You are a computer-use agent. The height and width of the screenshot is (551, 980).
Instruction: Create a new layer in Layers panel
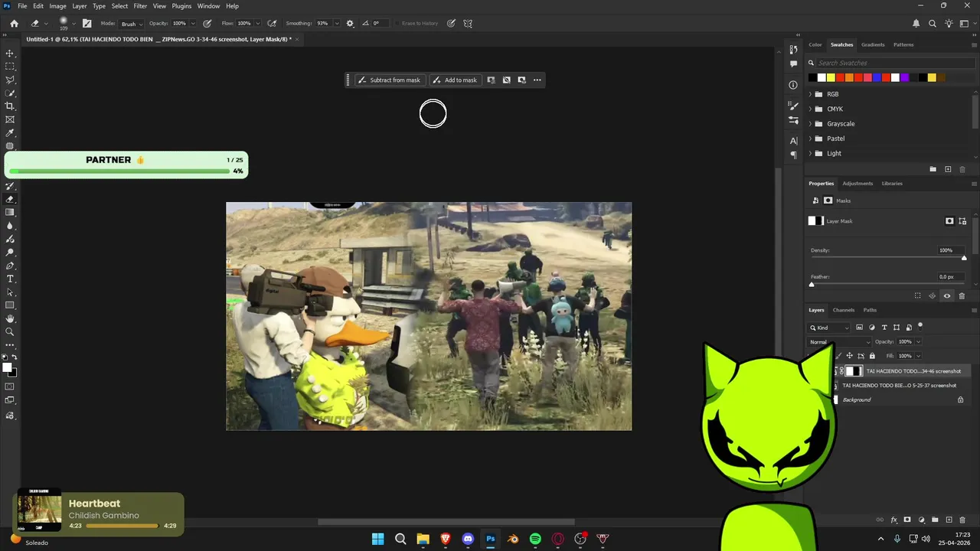[x=949, y=520]
